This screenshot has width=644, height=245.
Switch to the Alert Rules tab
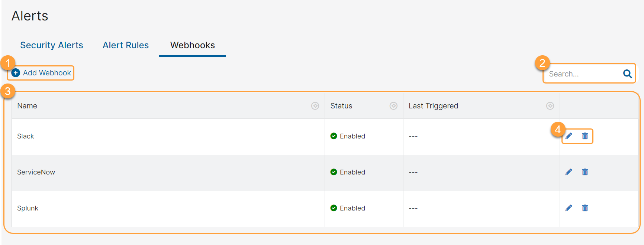(x=126, y=45)
